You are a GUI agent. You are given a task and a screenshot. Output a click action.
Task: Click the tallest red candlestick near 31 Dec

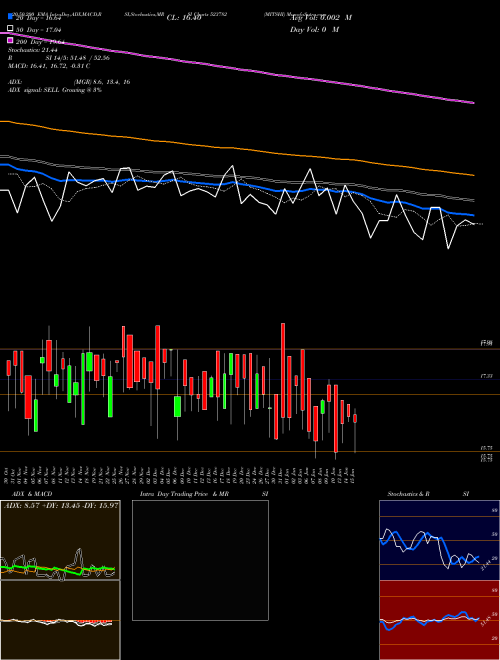tap(283, 370)
